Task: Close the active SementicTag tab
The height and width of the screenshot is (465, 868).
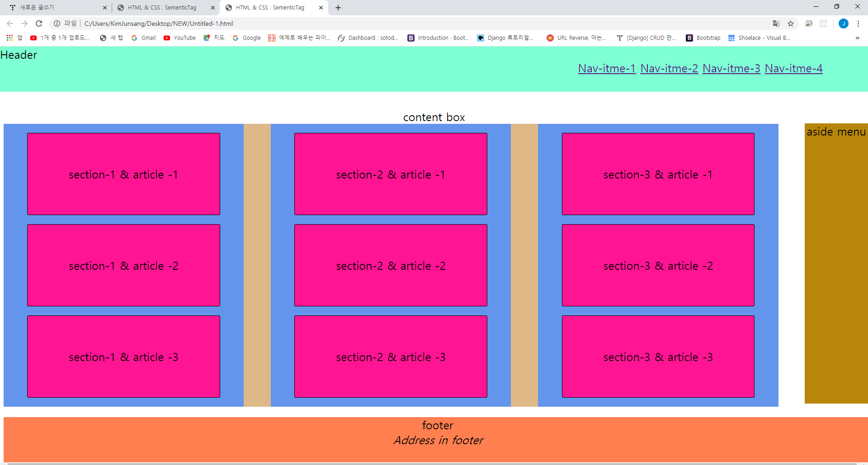Action: (321, 8)
